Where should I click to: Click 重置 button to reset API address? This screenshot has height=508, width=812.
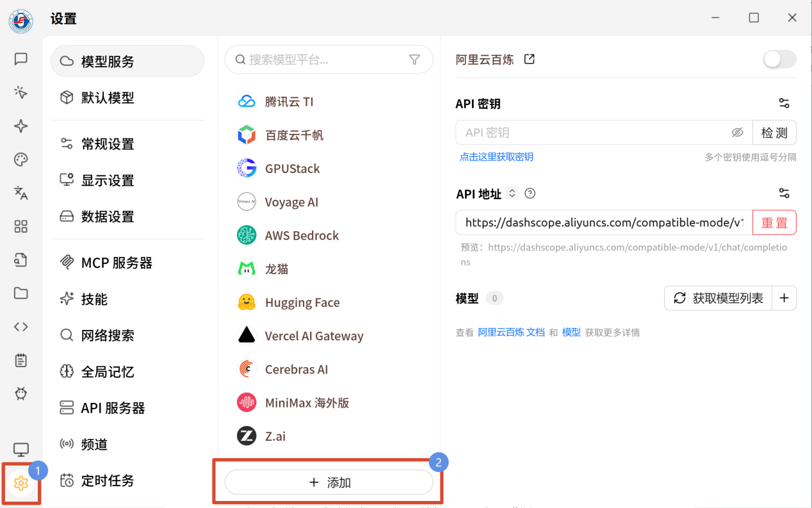774,222
